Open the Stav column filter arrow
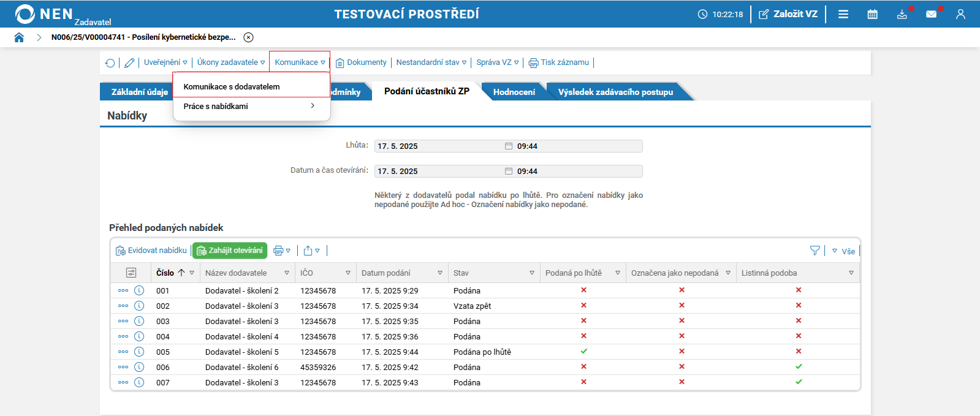Viewport: 980px width, 416px height. (x=531, y=273)
